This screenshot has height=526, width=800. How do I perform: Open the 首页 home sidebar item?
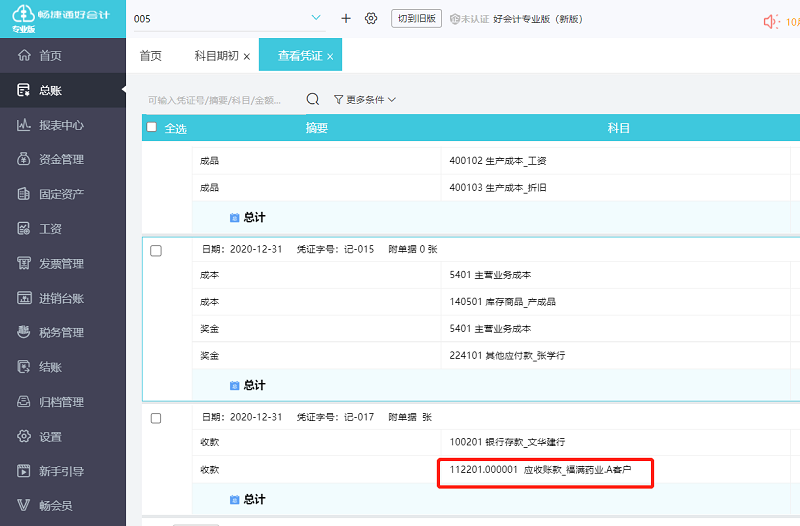(63, 55)
